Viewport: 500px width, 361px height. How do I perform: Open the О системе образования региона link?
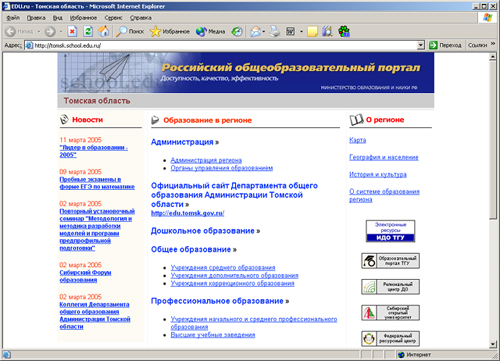coord(384,196)
